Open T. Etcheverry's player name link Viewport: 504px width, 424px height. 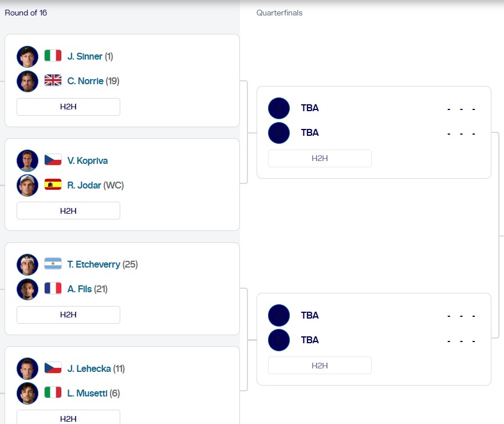tap(93, 264)
